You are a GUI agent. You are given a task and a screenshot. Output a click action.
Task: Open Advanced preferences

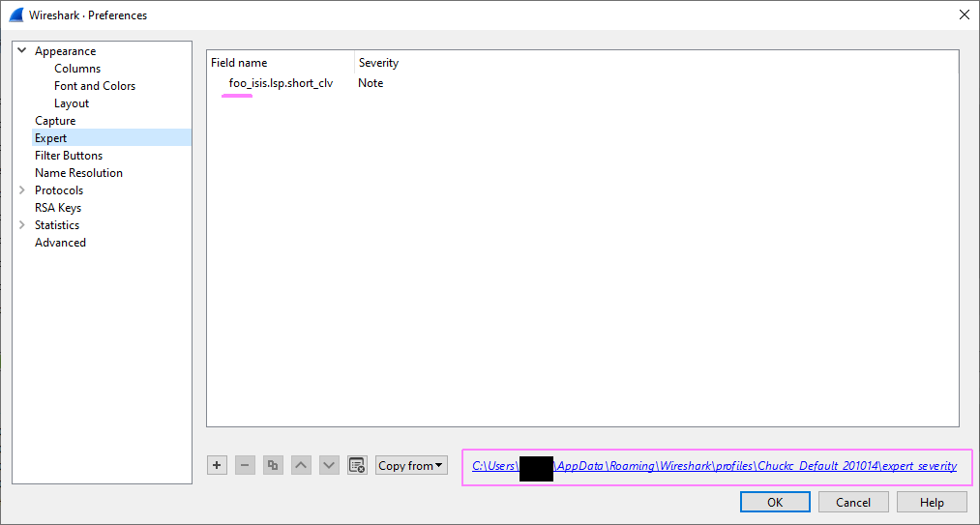(x=60, y=243)
